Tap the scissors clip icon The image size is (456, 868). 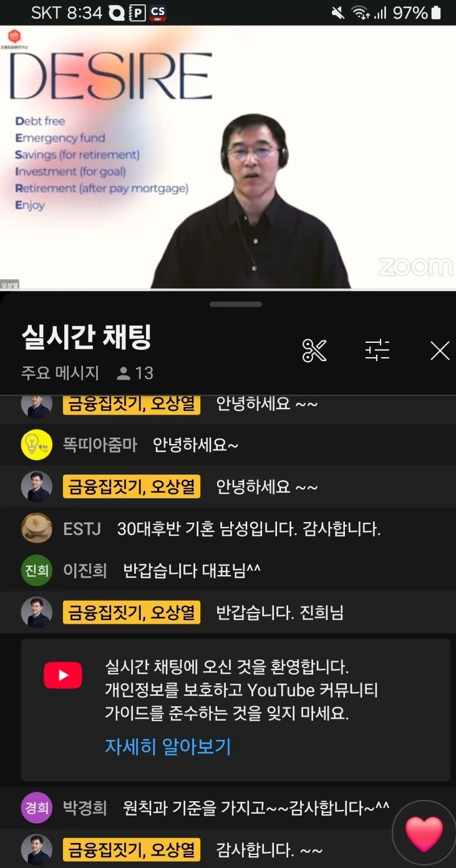[314, 350]
